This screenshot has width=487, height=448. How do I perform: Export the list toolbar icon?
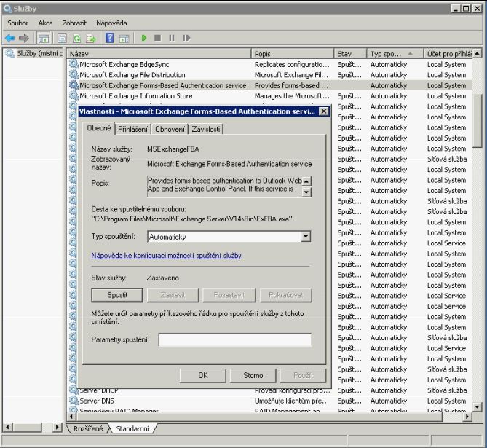(x=91, y=38)
